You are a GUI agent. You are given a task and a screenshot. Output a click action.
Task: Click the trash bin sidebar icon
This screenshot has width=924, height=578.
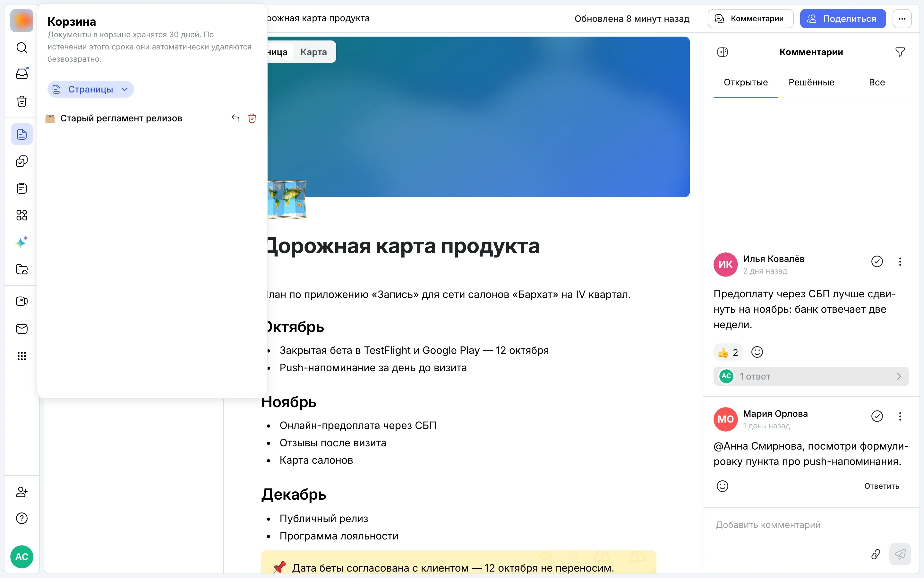click(x=22, y=101)
